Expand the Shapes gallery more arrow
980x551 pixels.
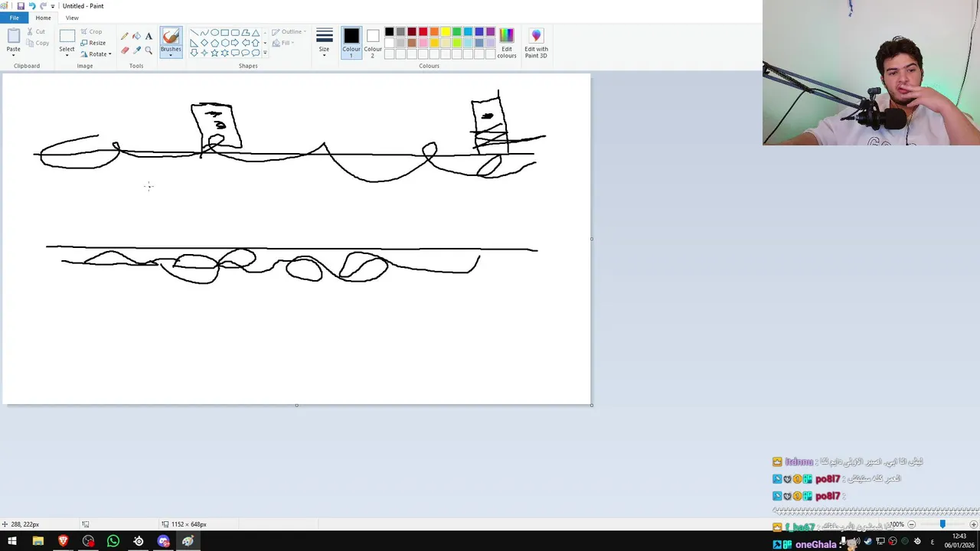[265, 53]
